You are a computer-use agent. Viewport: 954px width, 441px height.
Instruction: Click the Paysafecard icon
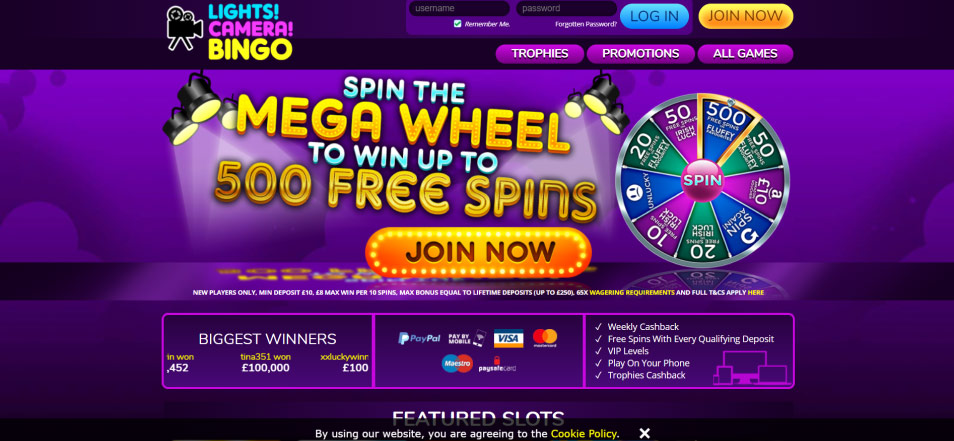pyautogui.click(x=497, y=365)
